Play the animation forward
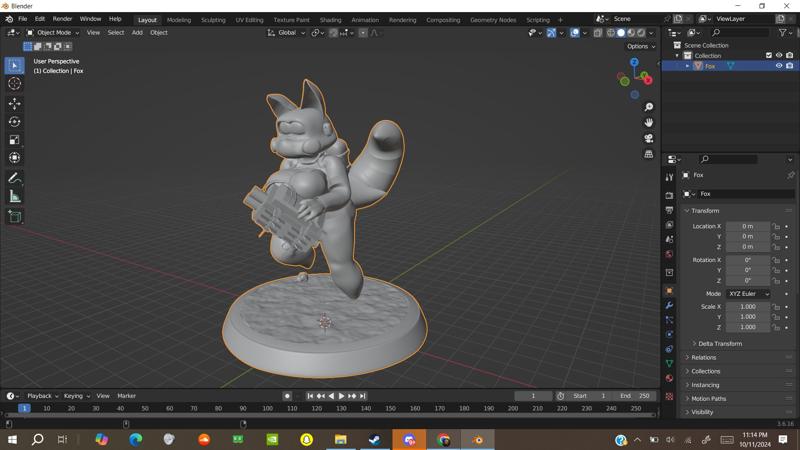The width and height of the screenshot is (800, 450). tap(342, 396)
